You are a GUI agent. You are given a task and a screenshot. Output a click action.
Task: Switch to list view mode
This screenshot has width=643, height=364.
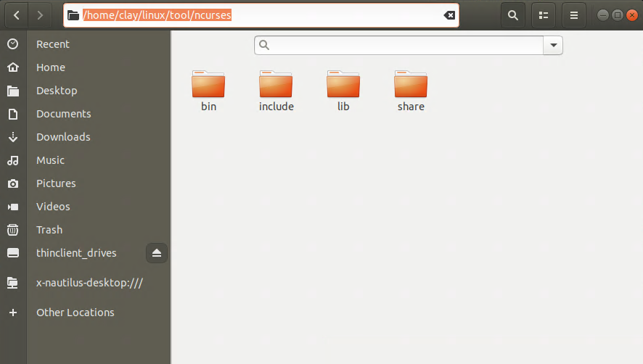(544, 15)
